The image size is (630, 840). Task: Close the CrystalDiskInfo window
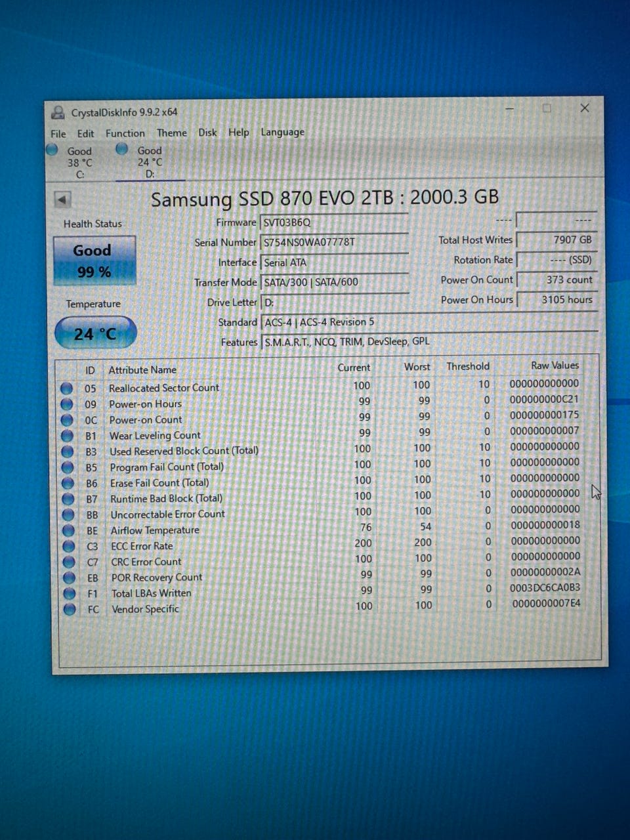tap(585, 108)
